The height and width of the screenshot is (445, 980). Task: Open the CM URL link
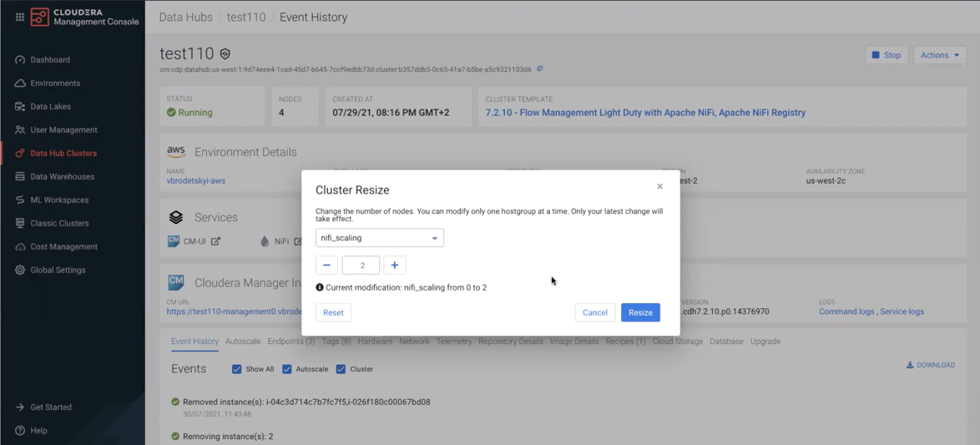click(235, 311)
